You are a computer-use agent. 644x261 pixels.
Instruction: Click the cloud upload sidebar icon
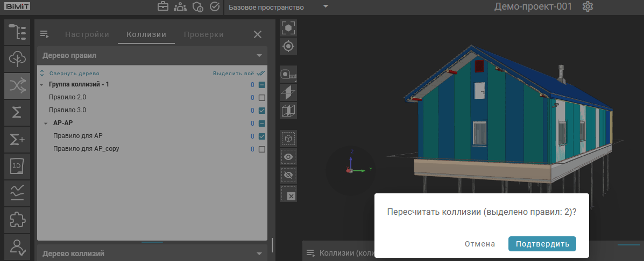pos(17,59)
